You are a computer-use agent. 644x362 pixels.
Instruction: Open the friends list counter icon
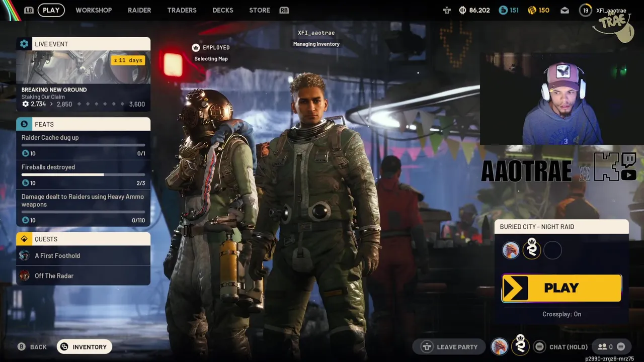pyautogui.click(x=605, y=346)
